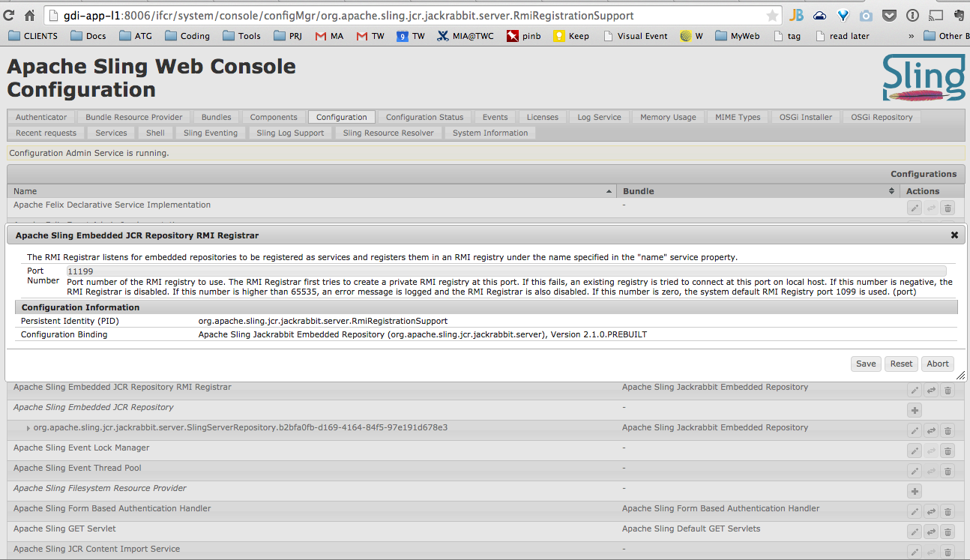970x560 pixels.
Task: Add new Apache Sling Embedded JCR Repository configuration
Action: coord(915,411)
